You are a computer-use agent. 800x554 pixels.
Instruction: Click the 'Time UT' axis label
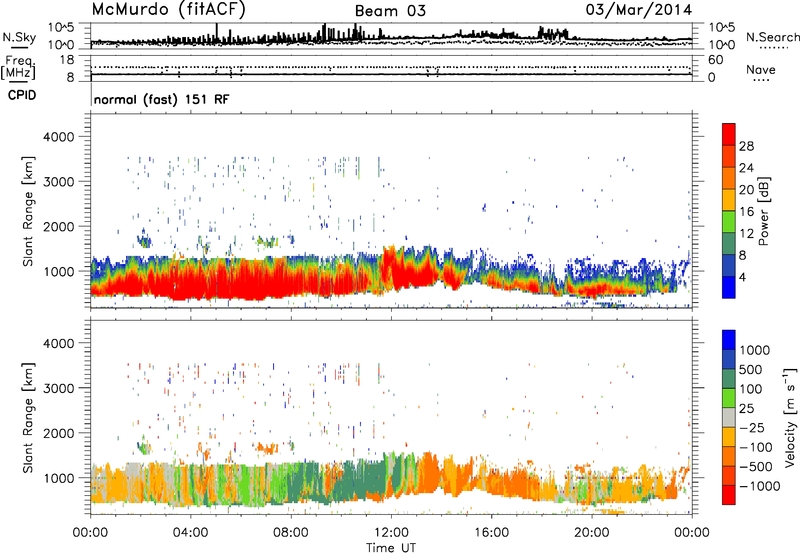pos(391,547)
